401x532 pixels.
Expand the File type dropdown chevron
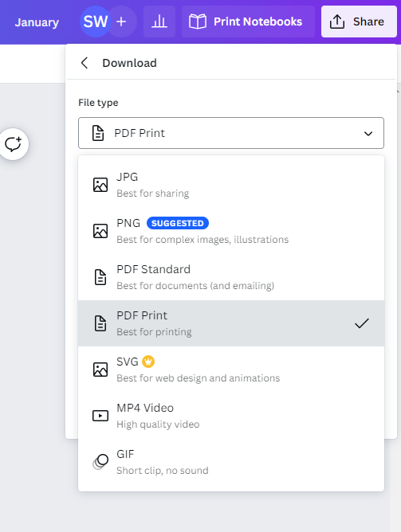pos(368,133)
